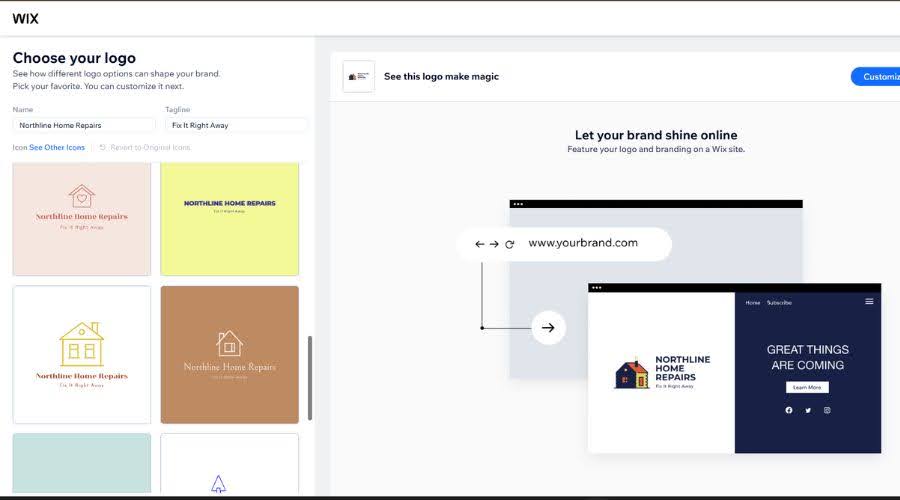Viewport: 900px width, 500px height.
Task: Edit the Tagline field Fix It Right Away
Action: tap(236, 125)
